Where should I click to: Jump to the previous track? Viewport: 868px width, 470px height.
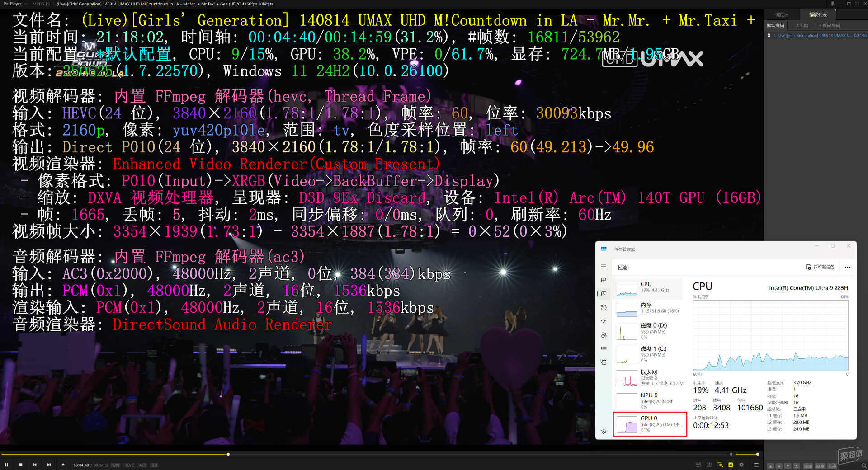click(x=35, y=465)
